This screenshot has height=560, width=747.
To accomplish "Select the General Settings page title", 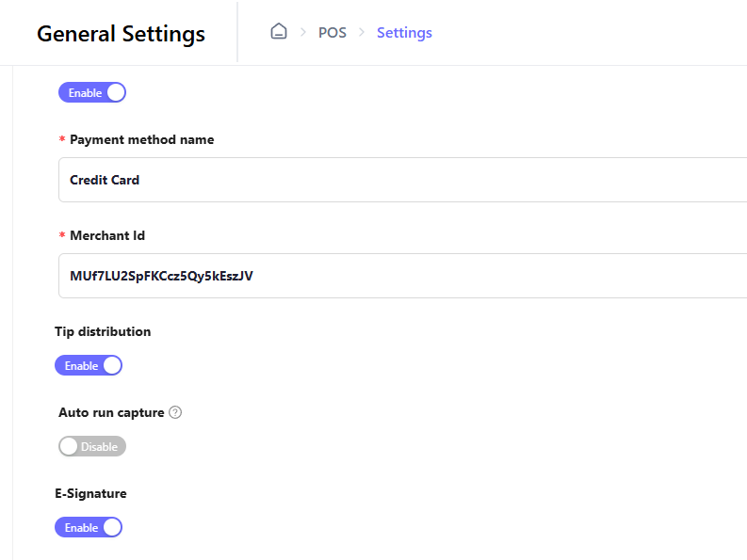I will tap(121, 34).
